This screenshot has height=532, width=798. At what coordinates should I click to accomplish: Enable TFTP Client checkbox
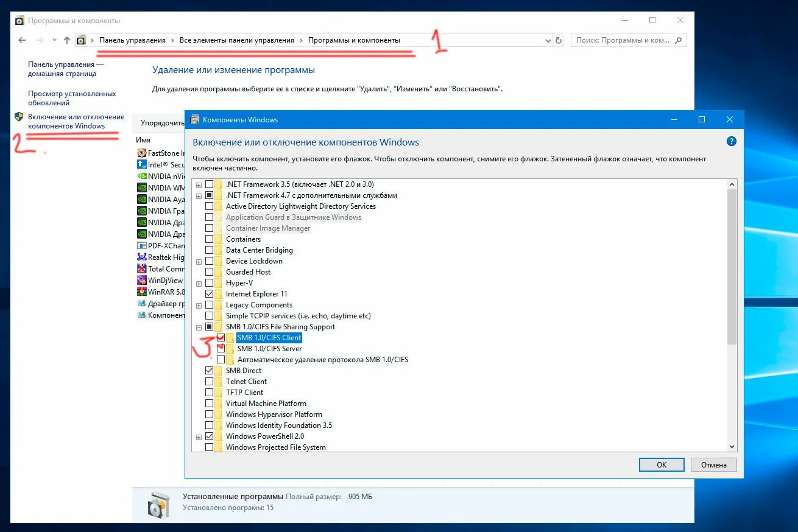(210, 393)
